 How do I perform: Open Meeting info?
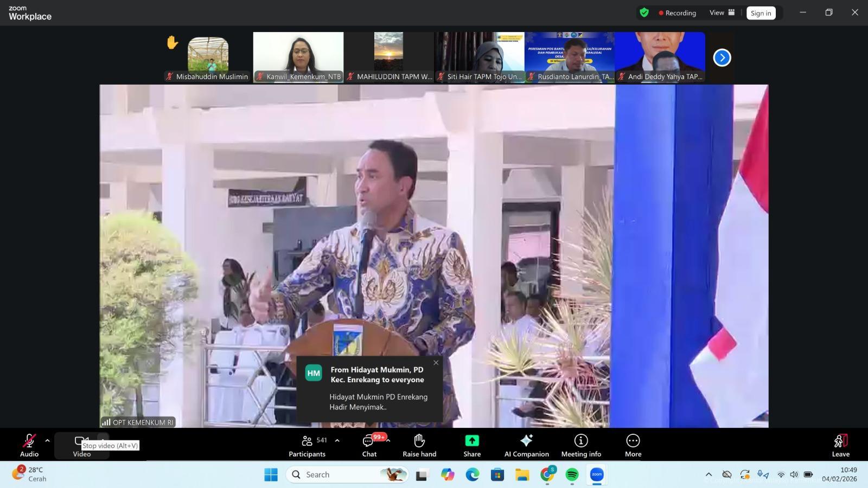click(580, 445)
